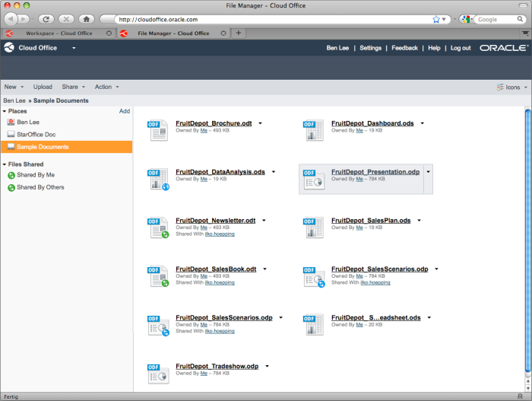Image resolution: width=532 pixels, height=401 pixels.
Task: Open the FruitDepot_Presentation.odp file icon
Action: [x=313, y=179]
